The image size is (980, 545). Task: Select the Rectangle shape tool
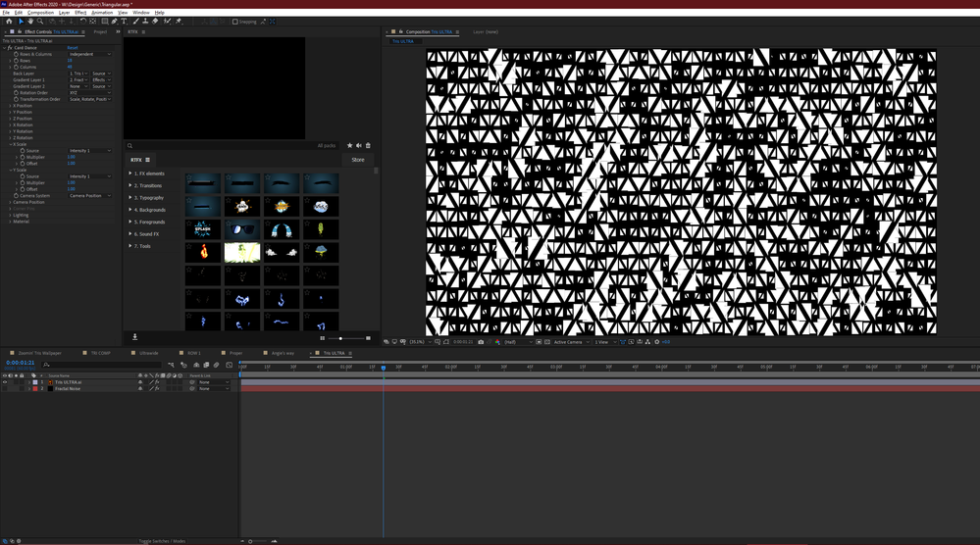104,22
